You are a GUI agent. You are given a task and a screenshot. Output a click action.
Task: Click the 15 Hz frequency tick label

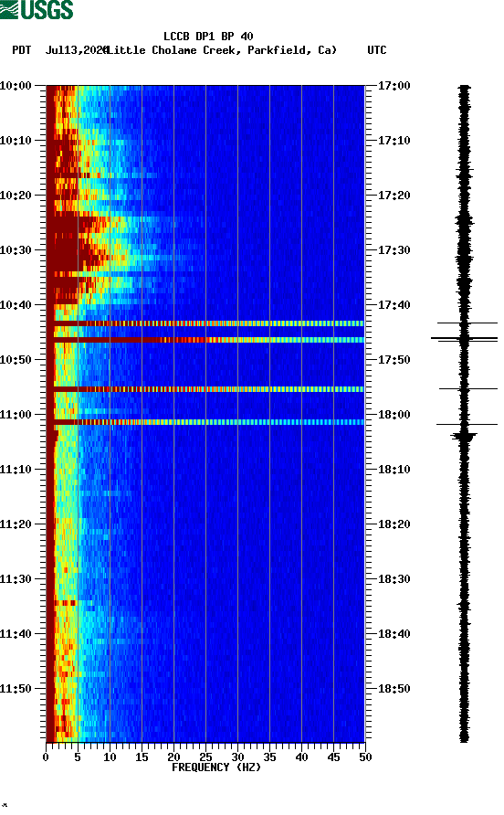tap(142, 757)
